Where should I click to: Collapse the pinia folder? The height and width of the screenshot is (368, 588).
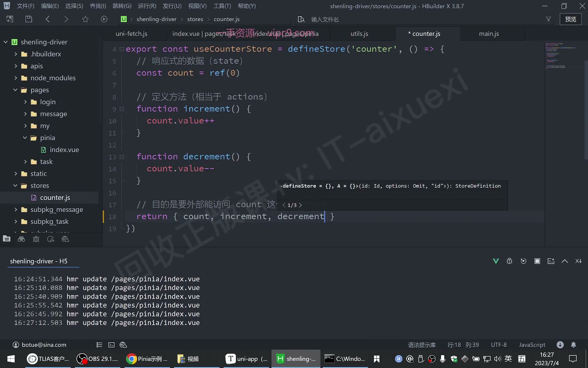[x=25, y=138]
